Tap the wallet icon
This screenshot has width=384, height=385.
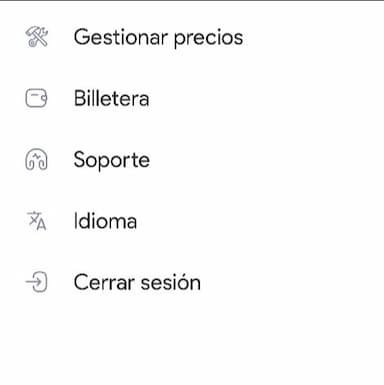click(x=36, y=98)
